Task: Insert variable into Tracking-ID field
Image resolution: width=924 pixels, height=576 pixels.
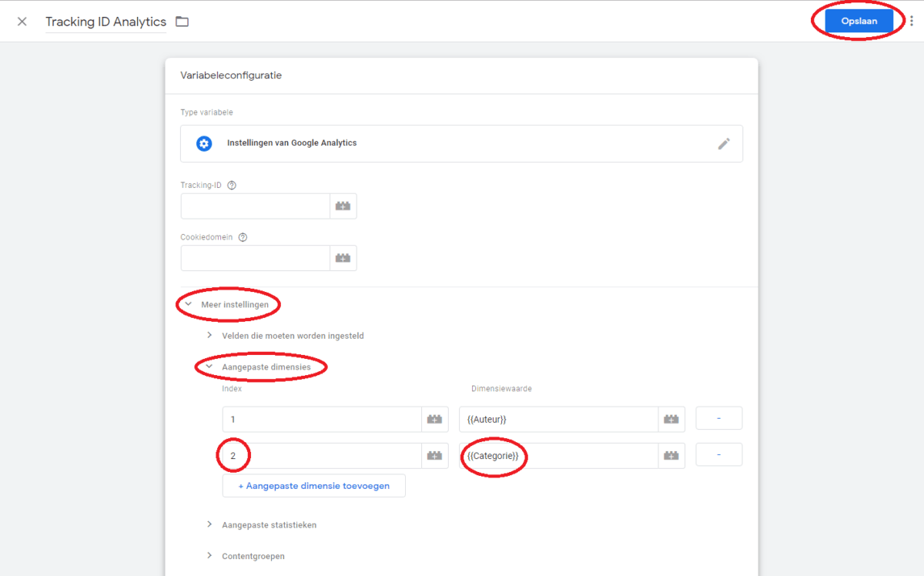Action: tap(343, 206)
